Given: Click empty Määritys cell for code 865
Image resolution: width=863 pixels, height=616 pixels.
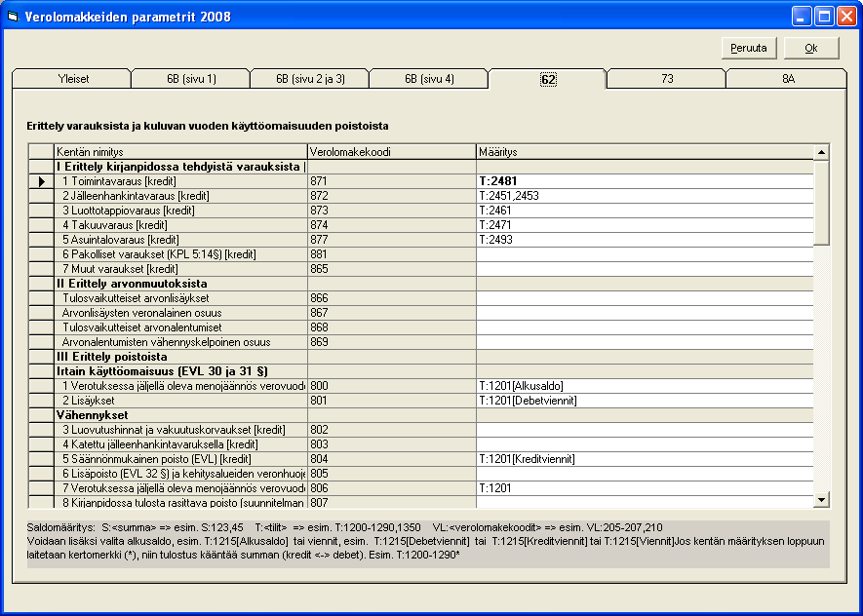Looking at the screenshot, I should [x=645, y=269].
